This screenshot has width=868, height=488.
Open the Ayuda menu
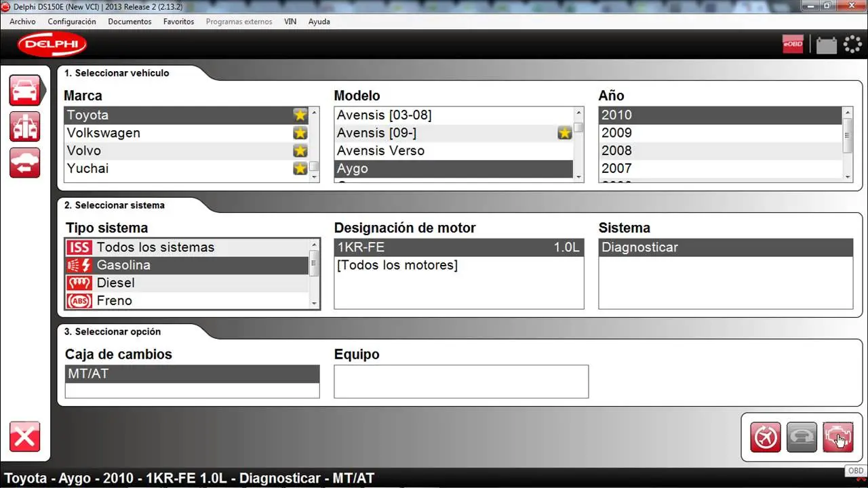319,22
